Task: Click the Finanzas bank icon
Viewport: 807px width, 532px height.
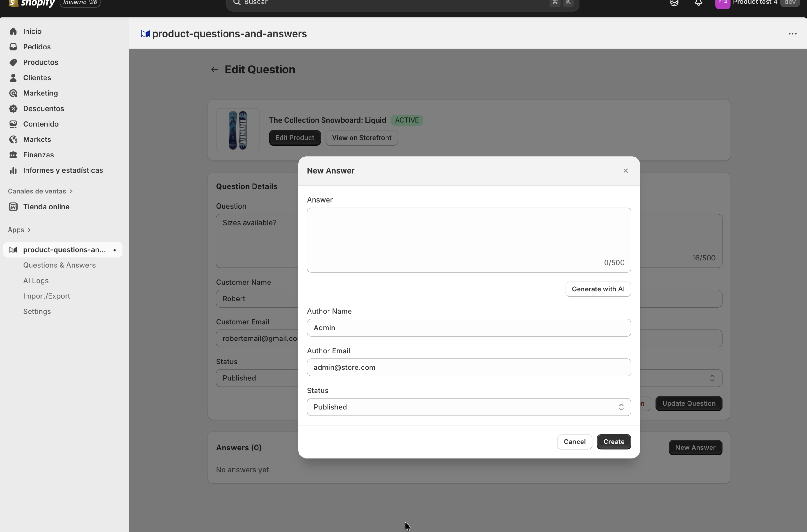Action: tap(13, 155)
